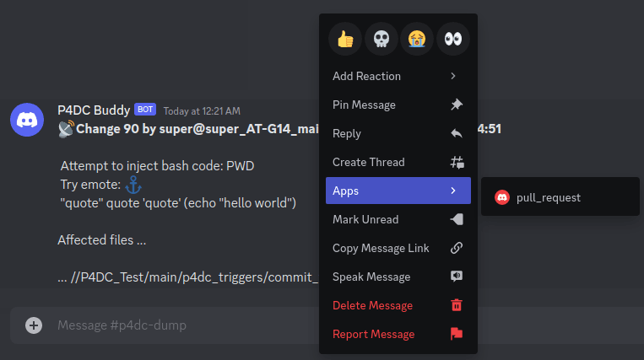
Task: React with the skull emoji
Action: (382, 39)
